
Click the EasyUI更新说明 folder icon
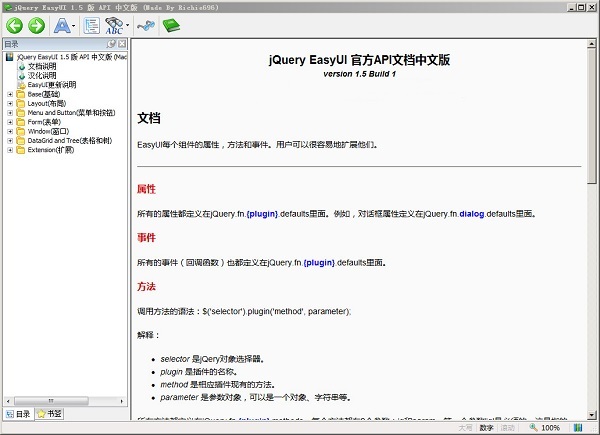pyautogui.click(x=21, y=85)
